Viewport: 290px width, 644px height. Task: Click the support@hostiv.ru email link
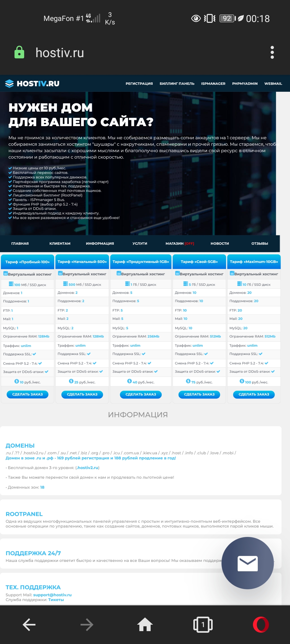pyautogui.click(x=52, y=595)
